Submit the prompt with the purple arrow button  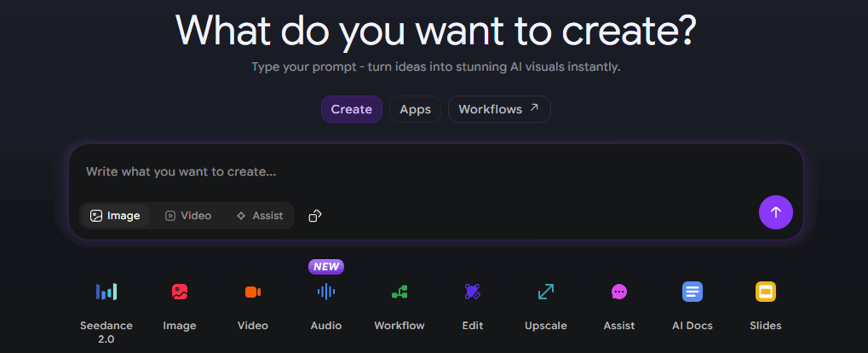tap(775, 212)
